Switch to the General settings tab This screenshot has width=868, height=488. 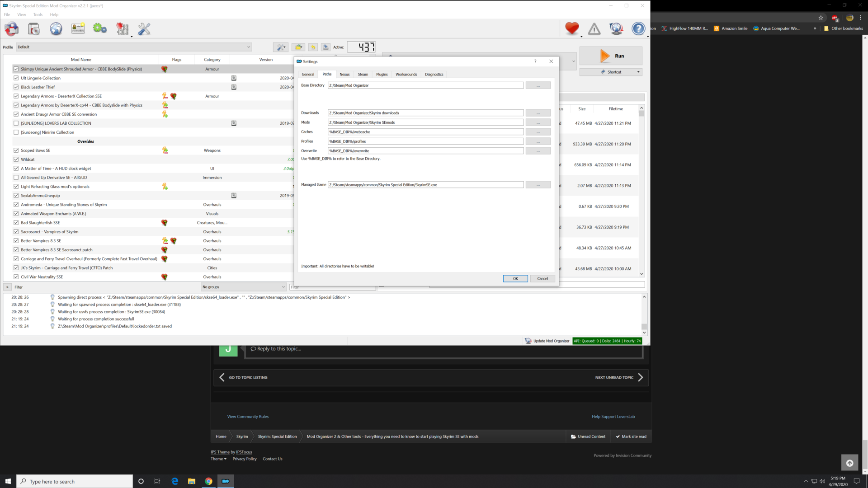coord(308,75)
